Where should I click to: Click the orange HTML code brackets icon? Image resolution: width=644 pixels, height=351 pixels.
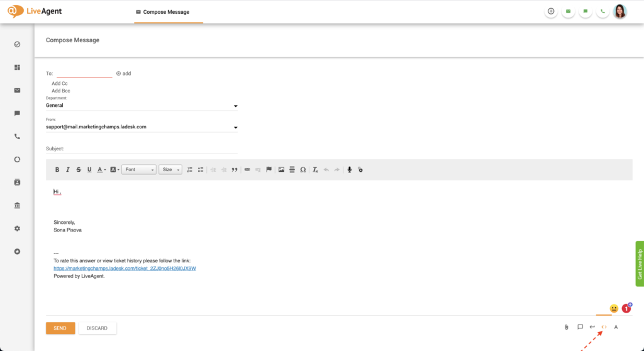pyautogui.click(x=604, y=327)
